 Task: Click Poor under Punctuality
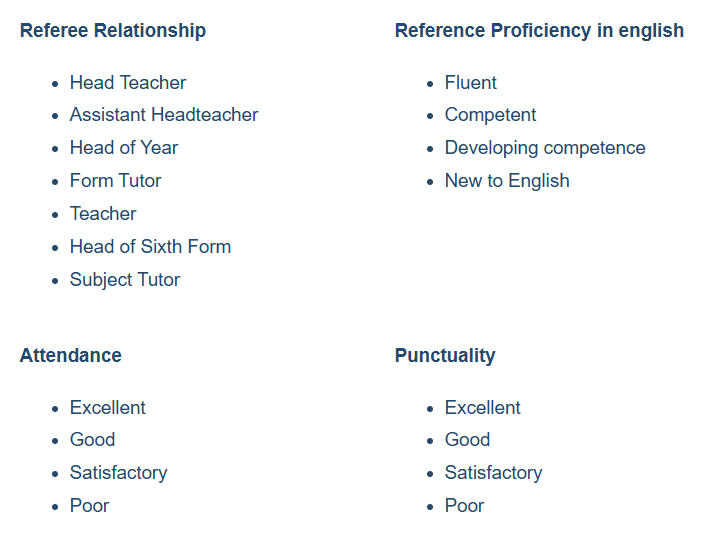tap(464, 506)
